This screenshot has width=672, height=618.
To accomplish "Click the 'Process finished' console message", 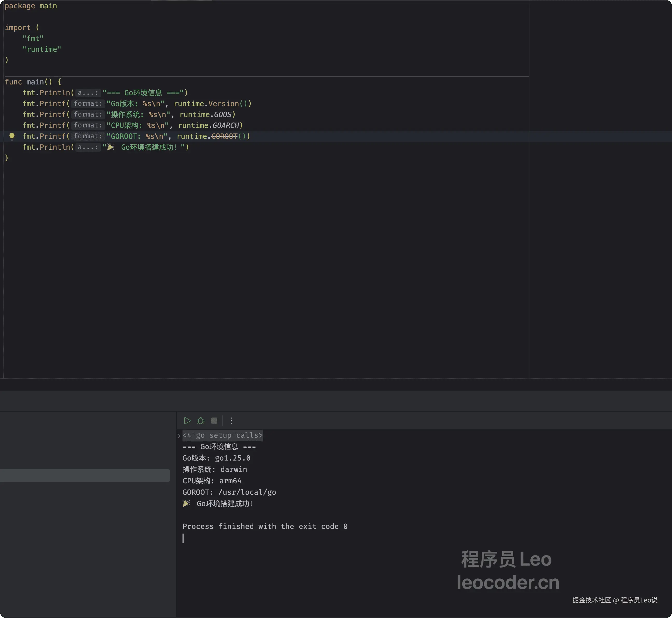I will pyautogui.click(x=265, y=526).
